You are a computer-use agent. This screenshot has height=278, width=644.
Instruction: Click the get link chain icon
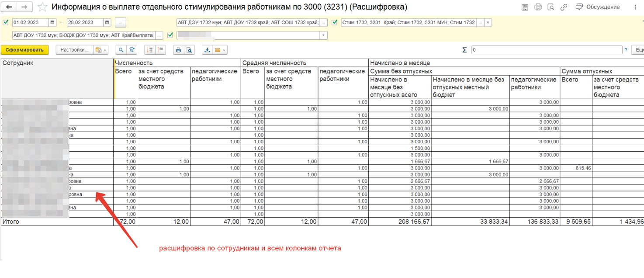point(564,7)
